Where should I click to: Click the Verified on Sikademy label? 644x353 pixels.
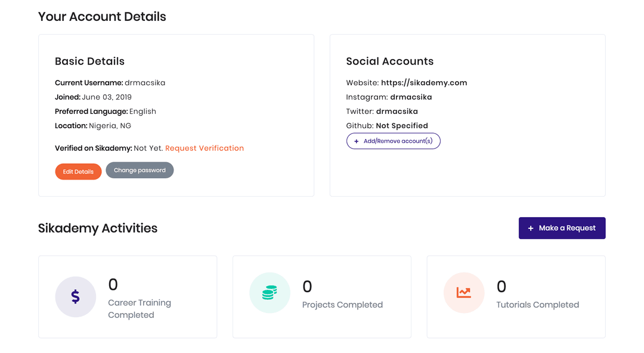point(94,148)
